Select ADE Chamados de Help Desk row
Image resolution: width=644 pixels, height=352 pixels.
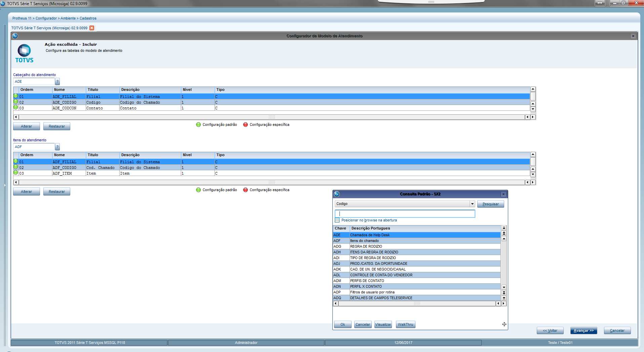pyautogui.click(x=417, y=235)
